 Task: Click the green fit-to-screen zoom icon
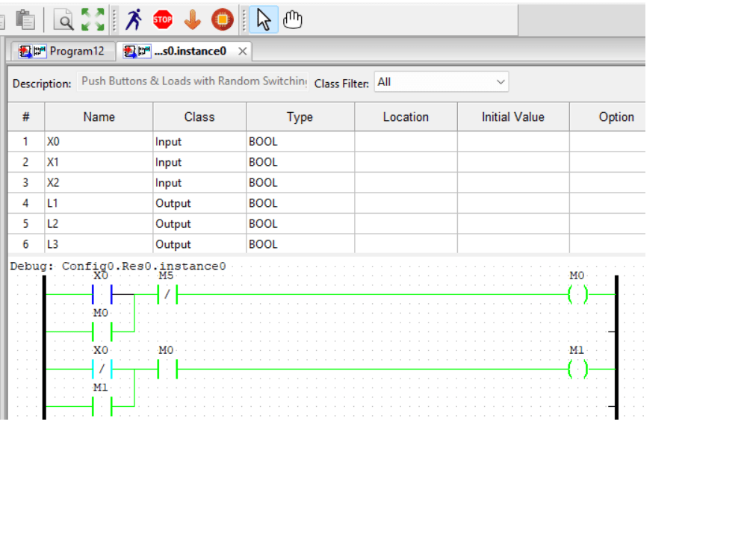(91, 19)
